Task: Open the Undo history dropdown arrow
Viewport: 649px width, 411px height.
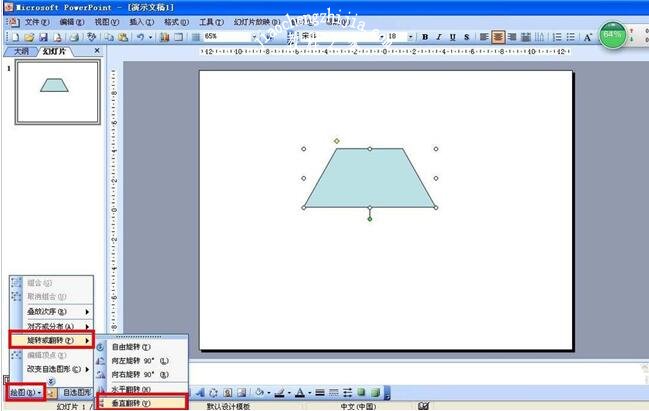Action: point(150,37)
